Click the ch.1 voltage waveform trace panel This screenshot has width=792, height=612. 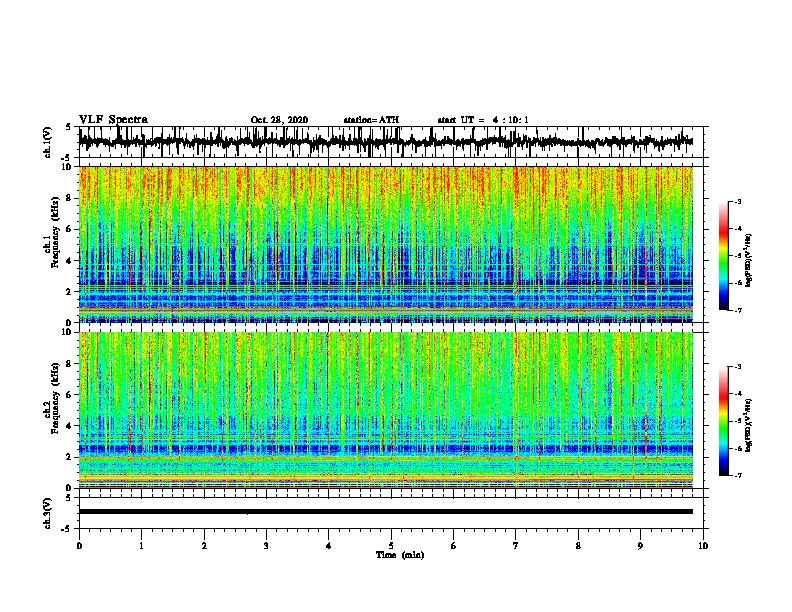tap(390, 142)
